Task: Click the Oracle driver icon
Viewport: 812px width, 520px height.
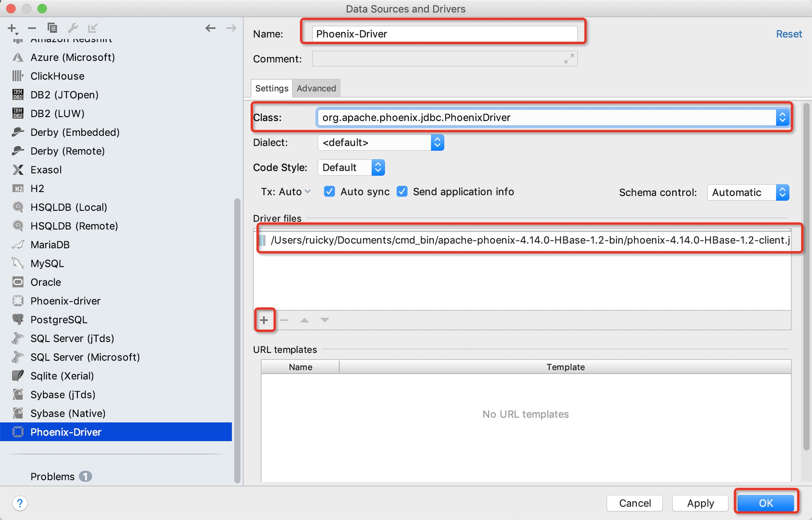Action: pos(18,282)
